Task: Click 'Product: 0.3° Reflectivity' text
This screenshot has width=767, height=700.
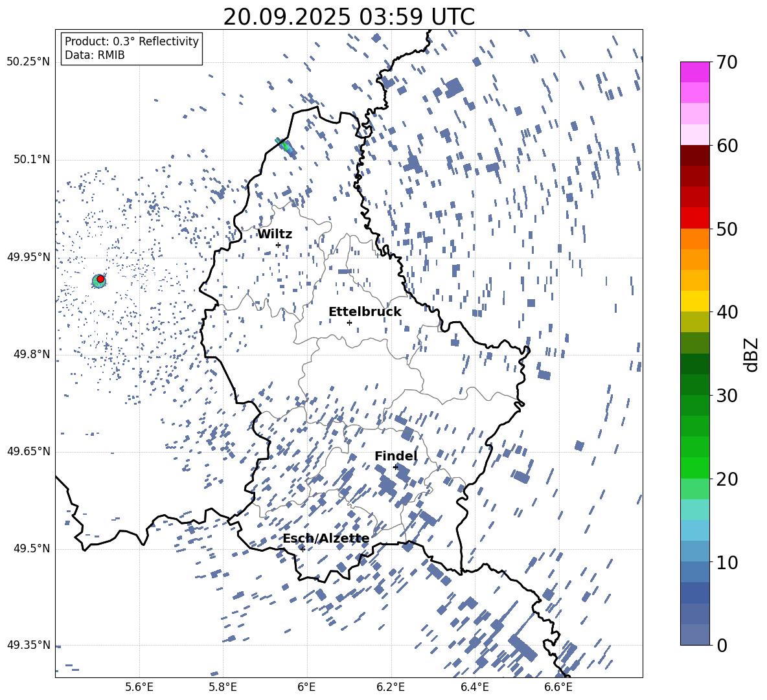Action: click(x=132, y=41)
